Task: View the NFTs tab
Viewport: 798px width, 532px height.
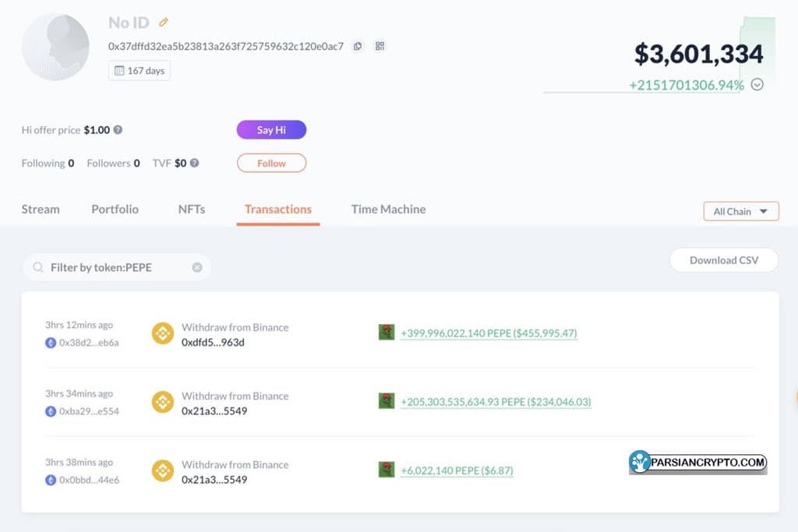Action: (x=191, y=209)
